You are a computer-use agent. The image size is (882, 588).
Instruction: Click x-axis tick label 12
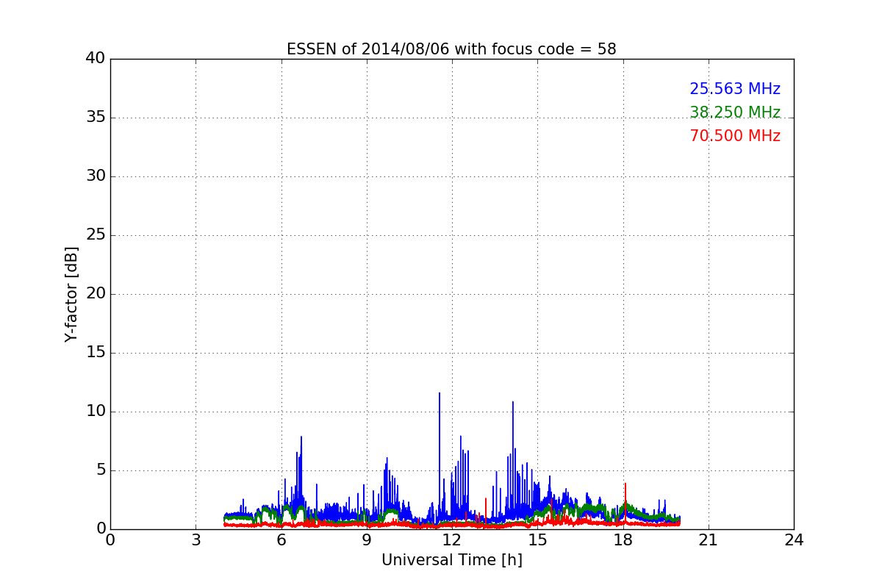(x=452, y=540)
